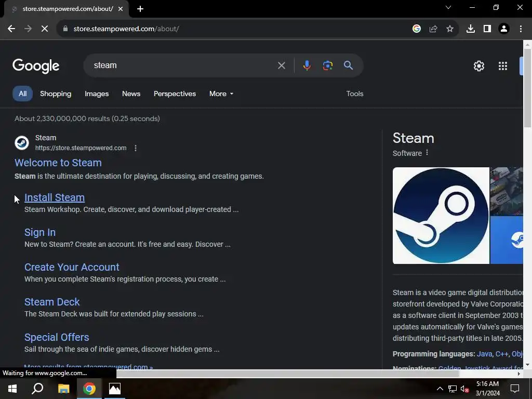Image resolution: width=532 pixels, height=399 pixels.
Task: Open Windows notification center
Action: pos(515,389)
